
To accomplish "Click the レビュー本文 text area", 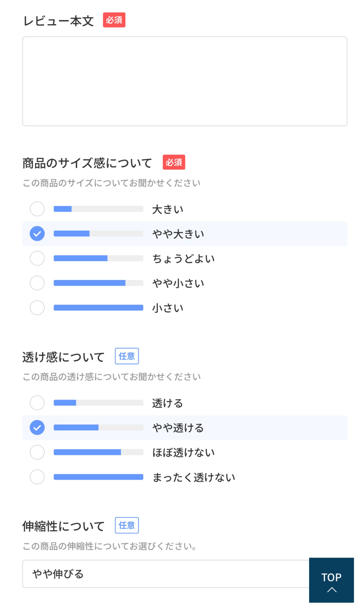I will (184, 81).
